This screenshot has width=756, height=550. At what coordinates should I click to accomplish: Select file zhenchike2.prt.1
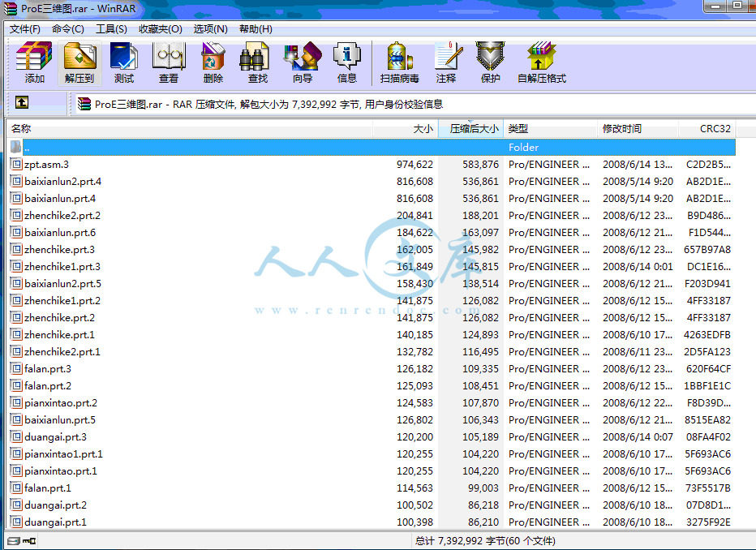372,352
